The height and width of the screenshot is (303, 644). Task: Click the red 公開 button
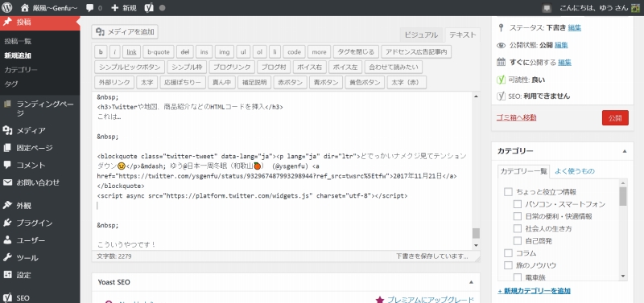pos(615,117)
